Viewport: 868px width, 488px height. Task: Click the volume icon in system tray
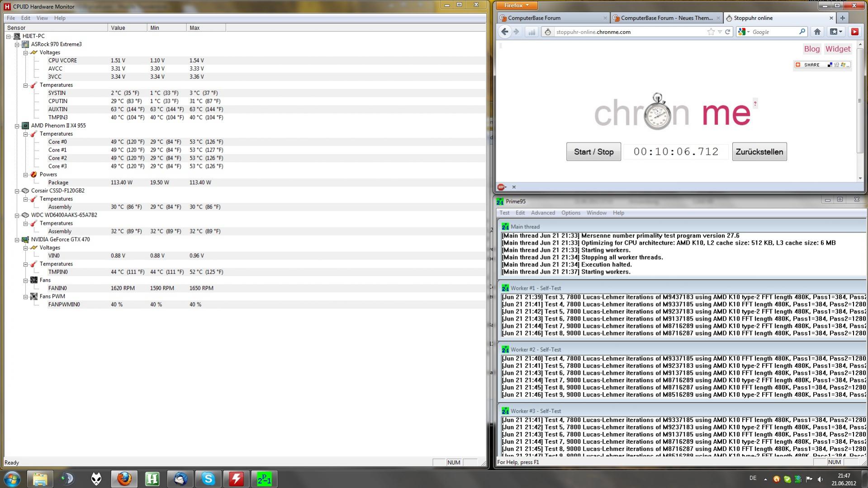coord(820,479)
